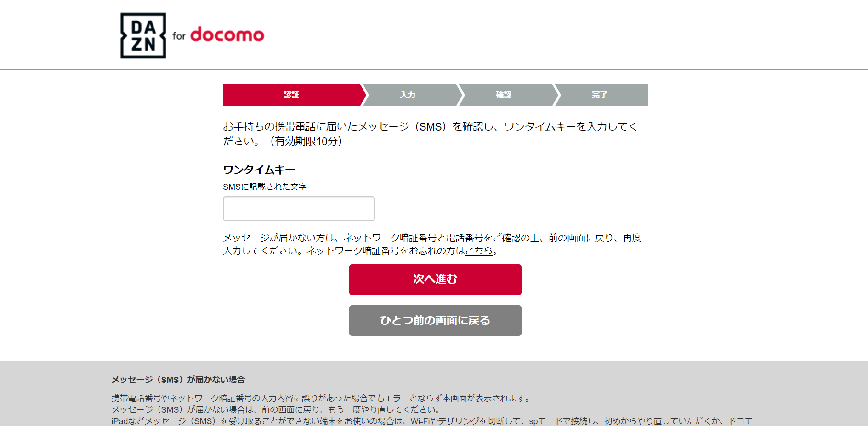Click the DAZN logo
This screenshot has width=868, height=426.
pyautogui.click(x=143, y=36)
